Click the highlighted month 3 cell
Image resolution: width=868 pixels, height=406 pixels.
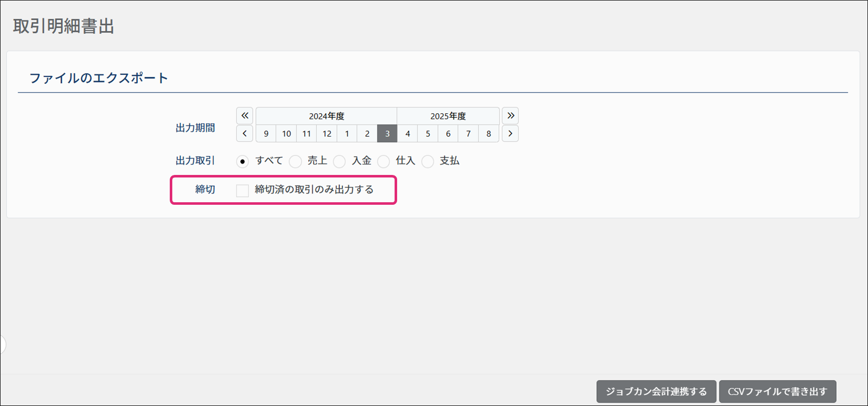pyautogui.click(x=388, y=133)
